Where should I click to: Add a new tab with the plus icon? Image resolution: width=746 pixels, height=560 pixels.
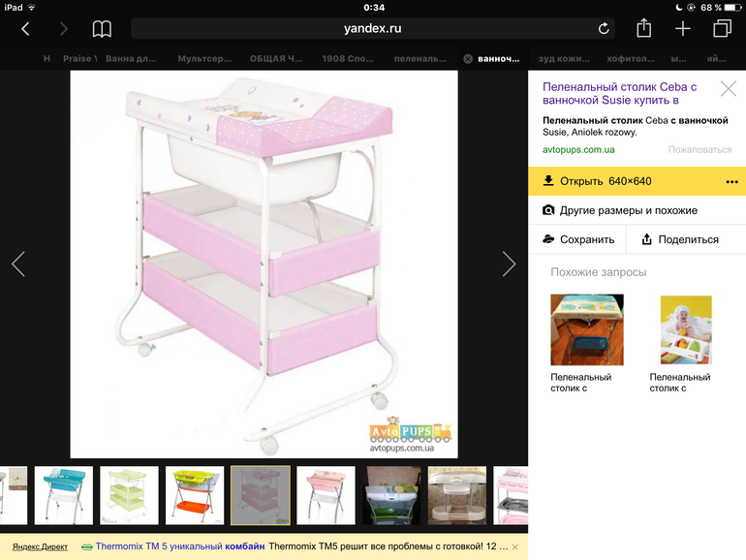pyautogui.click(x=683, y=28)
